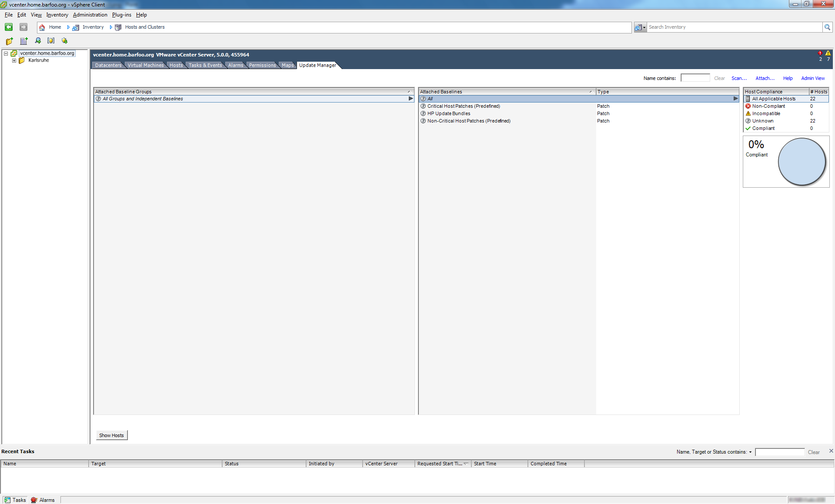Screen dimensions: 835x504
Task: Click the magnifier search button
Action: 827,27
